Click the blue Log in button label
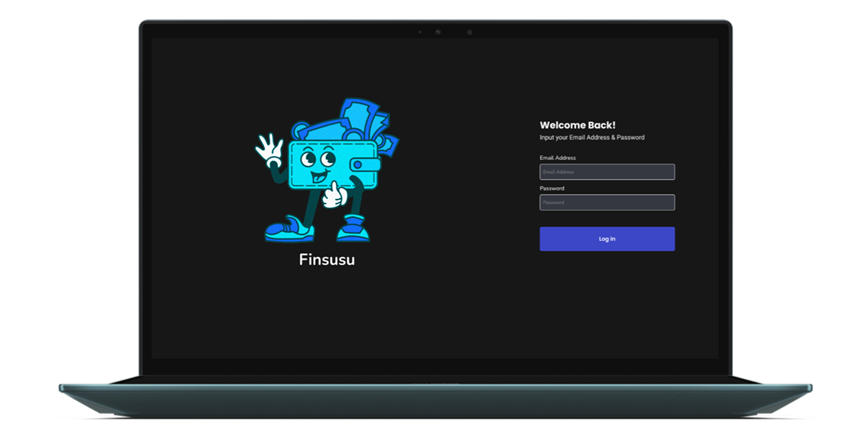 [606, 238]
